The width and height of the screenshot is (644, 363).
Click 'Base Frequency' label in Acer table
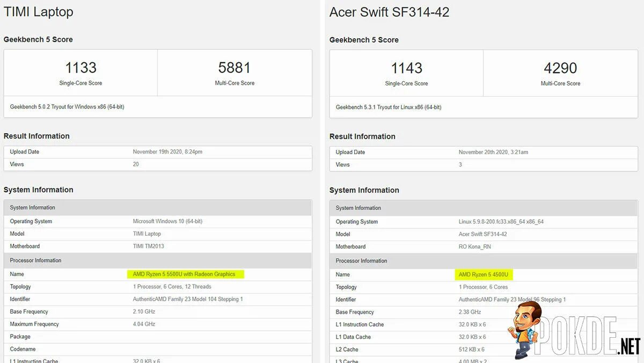pos(355,312)
